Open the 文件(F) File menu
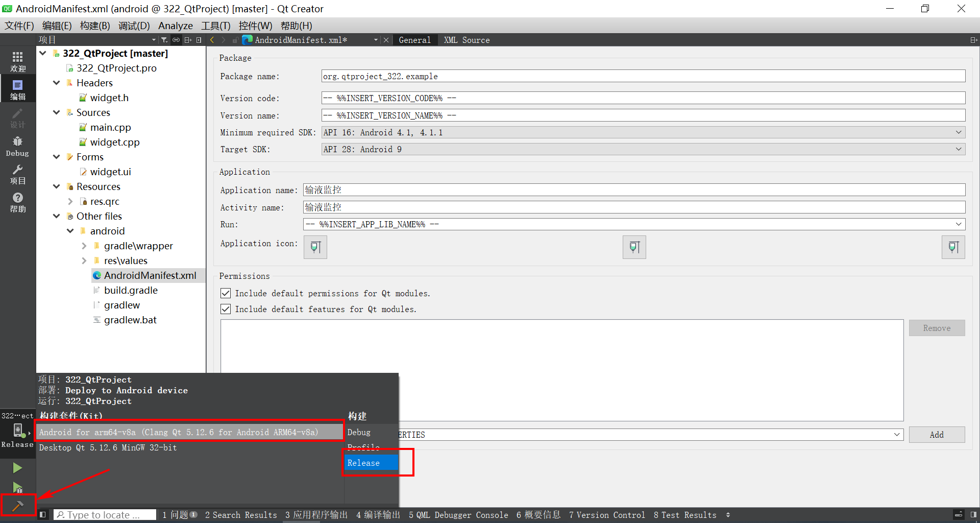 coord(19,26)
